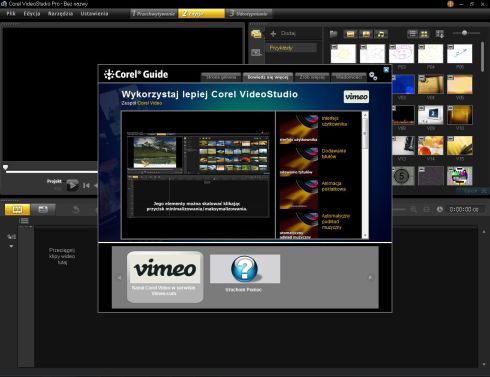Switch to step 3 Udostępnianie tab
Viewport: 490px width, 377px height.
coord(249,14)
